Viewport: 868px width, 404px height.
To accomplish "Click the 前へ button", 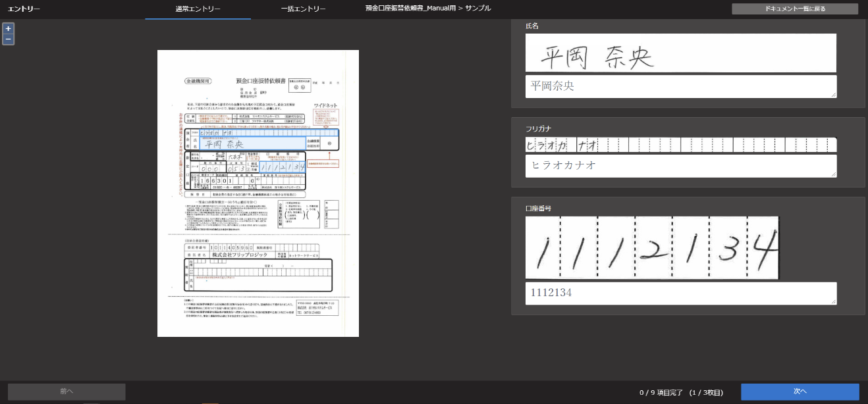I will (67, 391).
